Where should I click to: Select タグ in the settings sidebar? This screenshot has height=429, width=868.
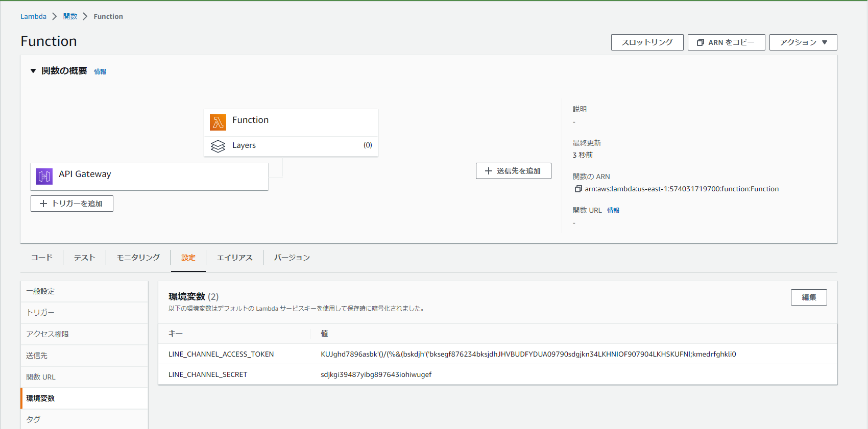pyautogui.click(x=84, y=419)
